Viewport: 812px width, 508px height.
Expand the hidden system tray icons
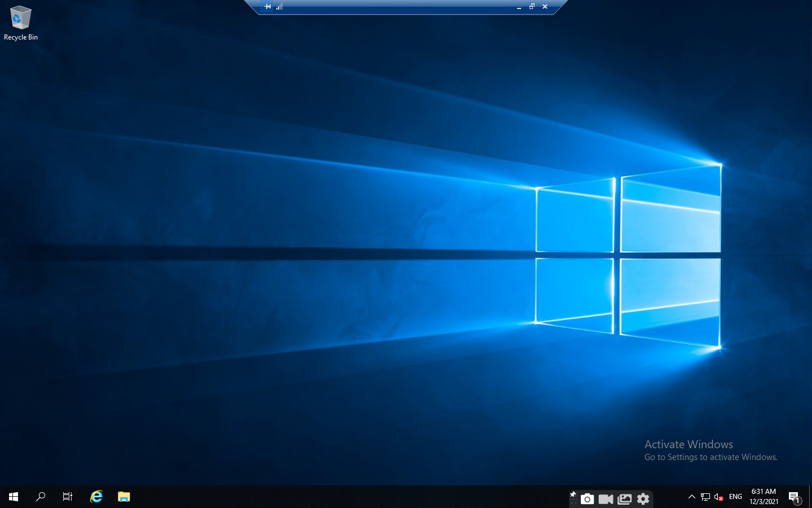tap(692, 497)
